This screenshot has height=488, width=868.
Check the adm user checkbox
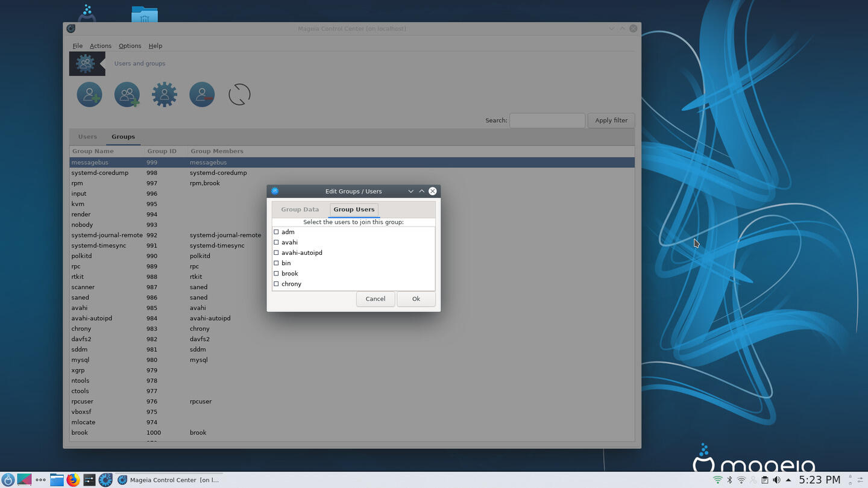coord(276,232)
